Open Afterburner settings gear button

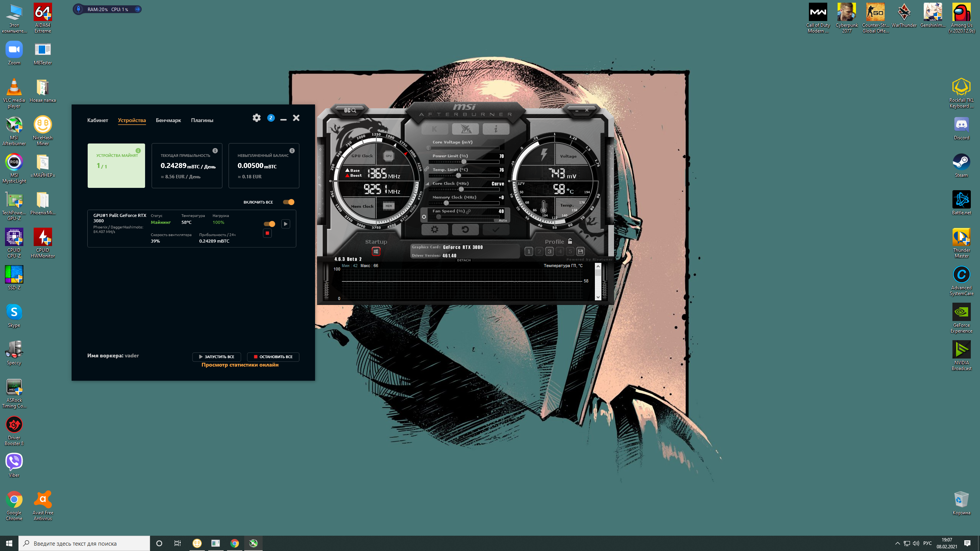[434, 230]
